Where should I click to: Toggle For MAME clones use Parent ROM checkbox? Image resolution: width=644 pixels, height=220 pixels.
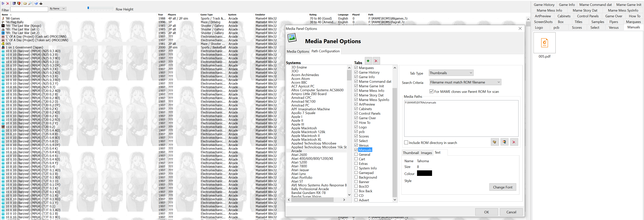click(431, 91)
